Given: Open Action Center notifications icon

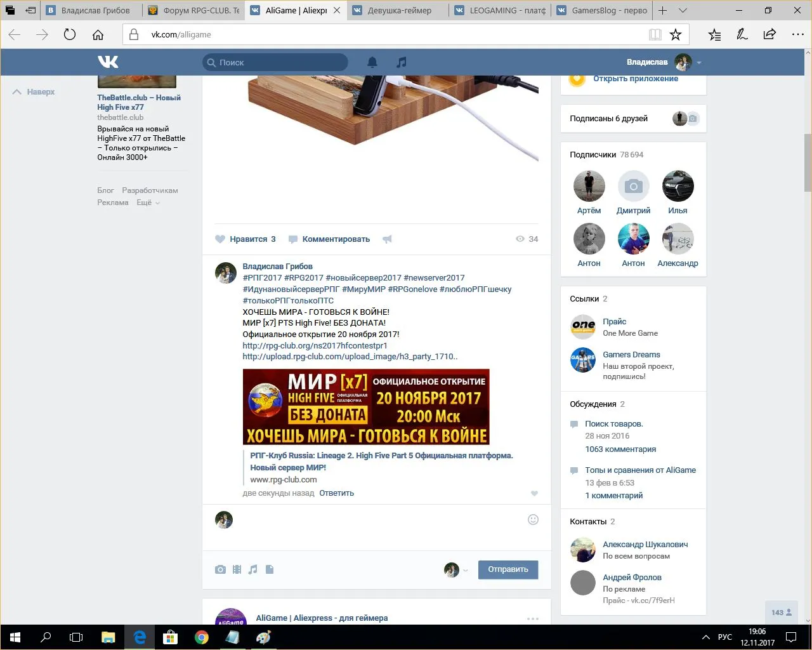Looking at the screenshot, I should pos(791,637).
